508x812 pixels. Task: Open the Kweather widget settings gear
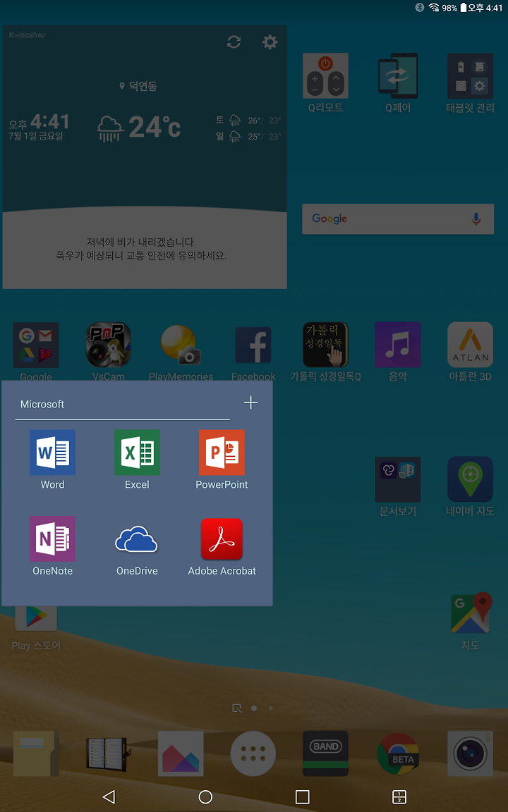point(270,42)
